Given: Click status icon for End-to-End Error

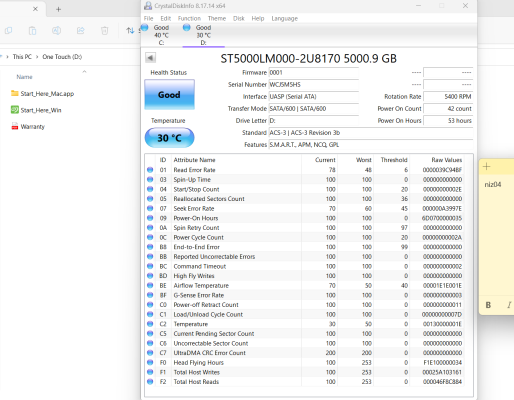Looking at the screenshot, I should [x=150, y=247].
